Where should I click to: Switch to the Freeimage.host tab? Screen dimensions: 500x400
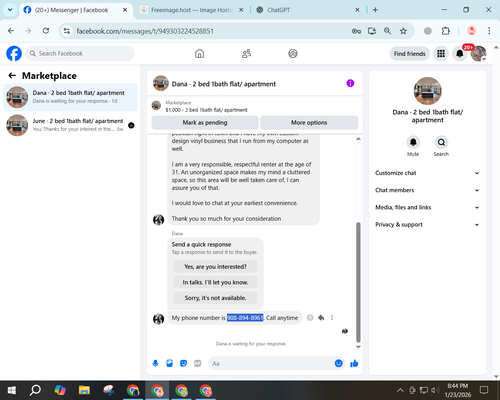click(x=192, y=10)
